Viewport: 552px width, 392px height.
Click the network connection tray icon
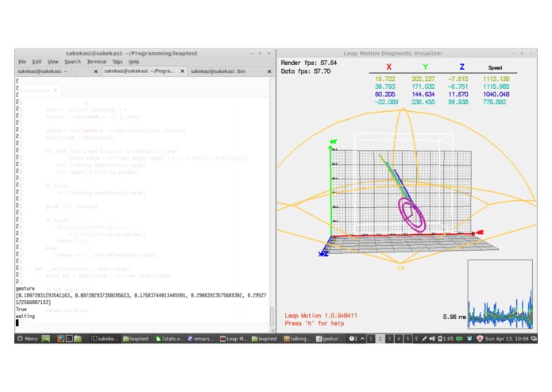(424, 339)
